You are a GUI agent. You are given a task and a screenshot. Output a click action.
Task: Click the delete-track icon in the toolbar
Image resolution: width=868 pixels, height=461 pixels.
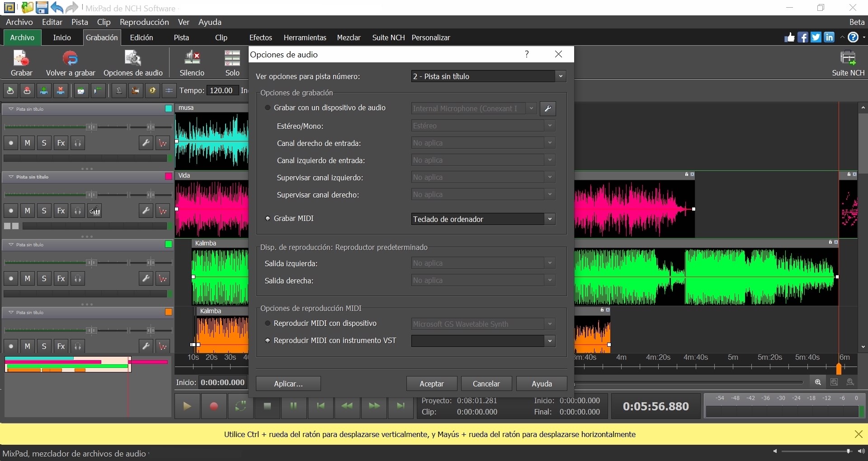(x=61, y=91)
